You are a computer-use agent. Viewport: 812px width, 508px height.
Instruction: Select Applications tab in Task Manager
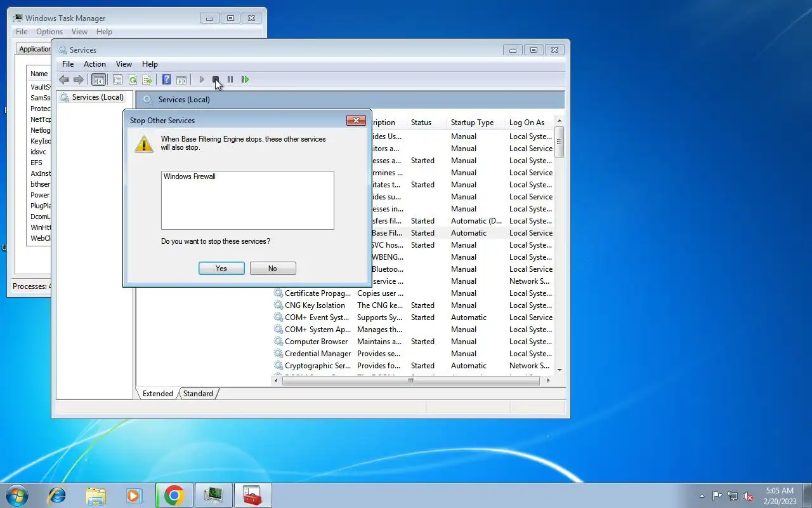34,49
